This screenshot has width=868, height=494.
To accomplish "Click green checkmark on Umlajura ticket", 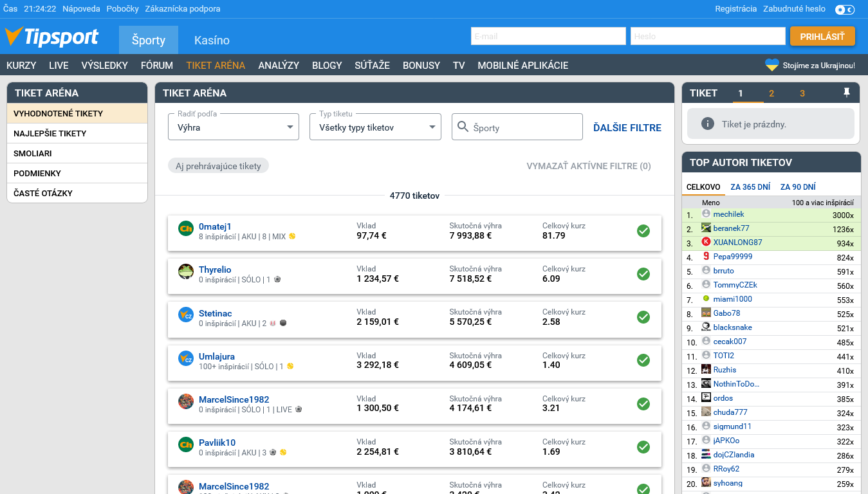I will [643, 360].
